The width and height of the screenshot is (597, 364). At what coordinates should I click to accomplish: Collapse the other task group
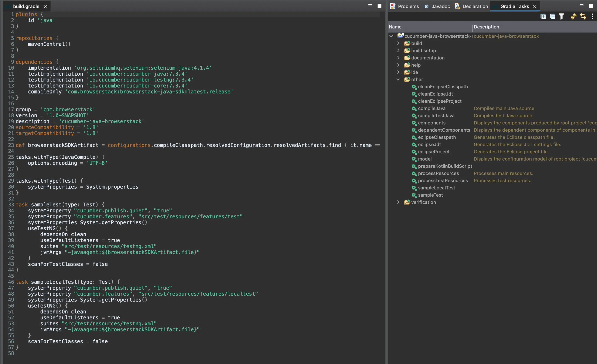pyautogui.click(x=398, y=79)
